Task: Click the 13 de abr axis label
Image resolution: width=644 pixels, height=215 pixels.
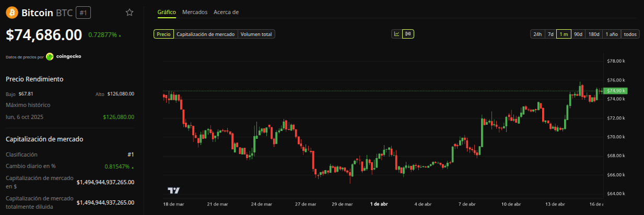Action: click(556, 204)
